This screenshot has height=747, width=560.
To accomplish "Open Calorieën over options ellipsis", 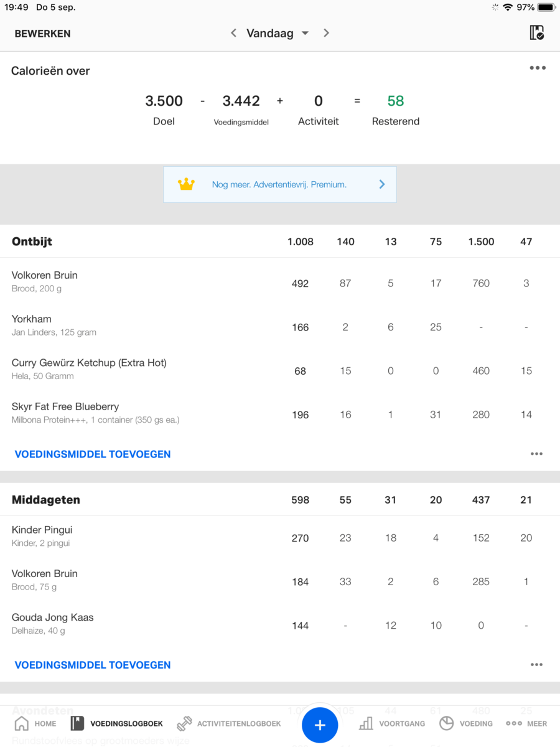I will pyautogui.click(x=538, y=68).
